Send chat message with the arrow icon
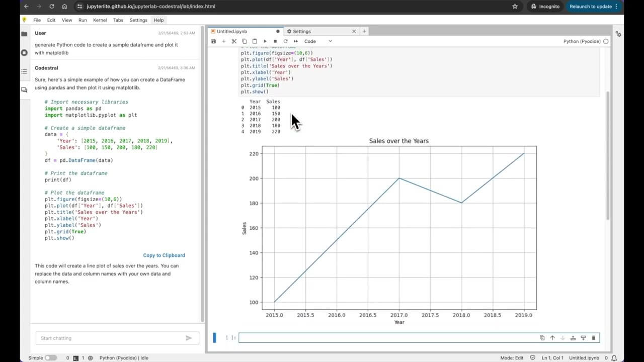Image resolution: width=644 pixels, height=362 pixels. pyautogui.click(x=189, y=338)
